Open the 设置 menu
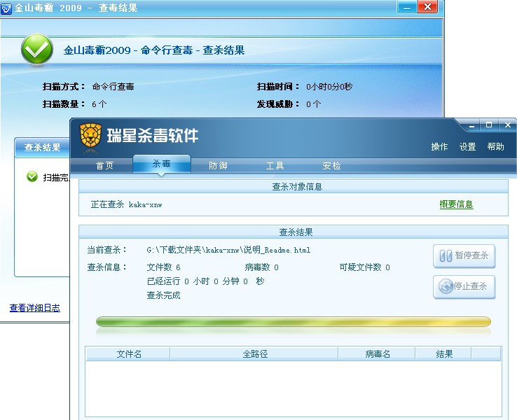Viewport: 517px width, 420px height. pyautogui.click(x=467, y=146)
